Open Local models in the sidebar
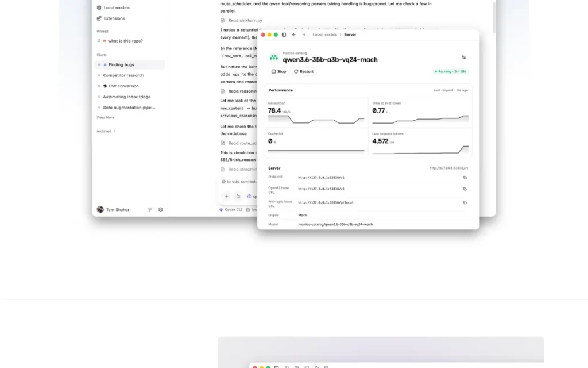 [113, 7]
